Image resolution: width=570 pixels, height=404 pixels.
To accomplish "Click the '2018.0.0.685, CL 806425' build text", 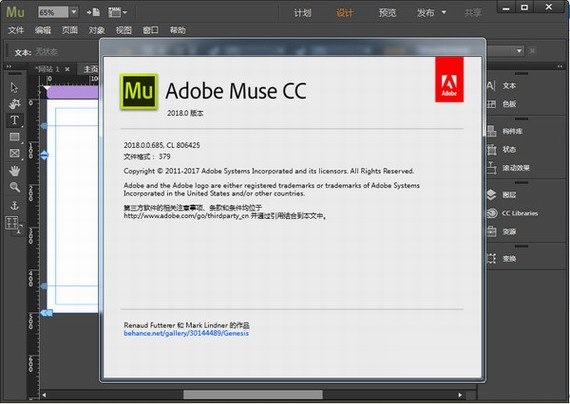I will click(162, 145).
